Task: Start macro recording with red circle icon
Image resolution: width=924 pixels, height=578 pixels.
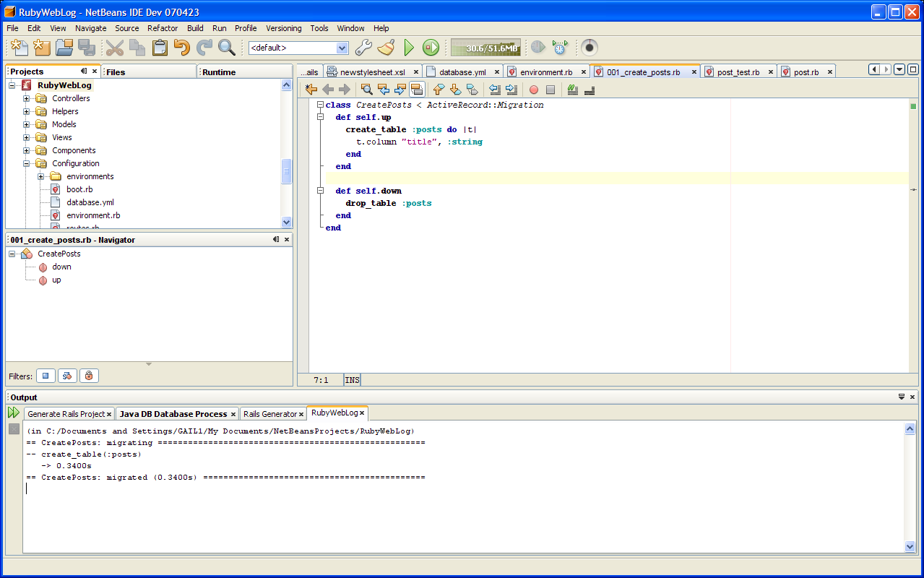Action: point(534,90)
